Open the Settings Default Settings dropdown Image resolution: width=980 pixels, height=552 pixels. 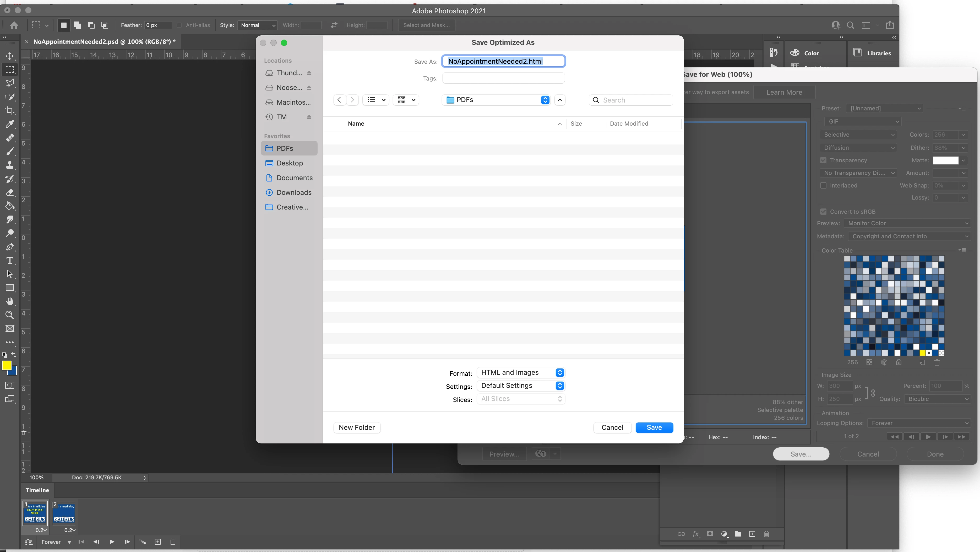click(520, 386)
